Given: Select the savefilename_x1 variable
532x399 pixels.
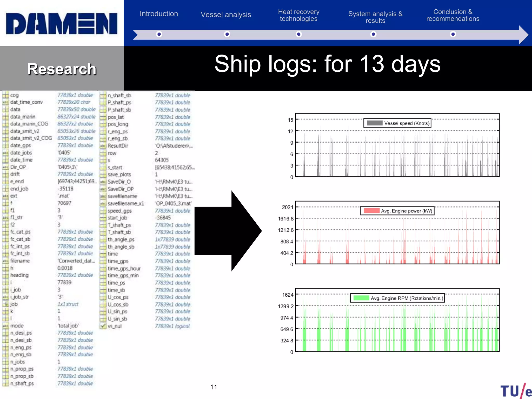Looking at the screenshot, I should coord(126,203).
